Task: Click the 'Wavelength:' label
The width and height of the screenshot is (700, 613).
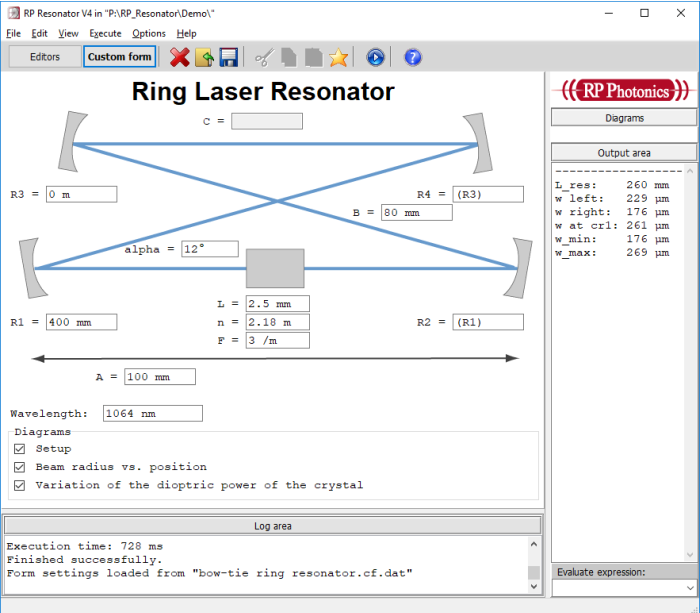Action: click(x=49, y=414)
